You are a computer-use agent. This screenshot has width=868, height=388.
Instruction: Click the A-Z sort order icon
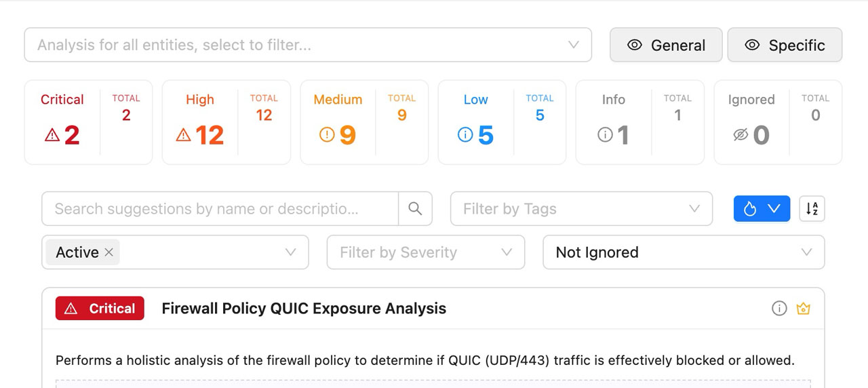click(x=812, y=209)
